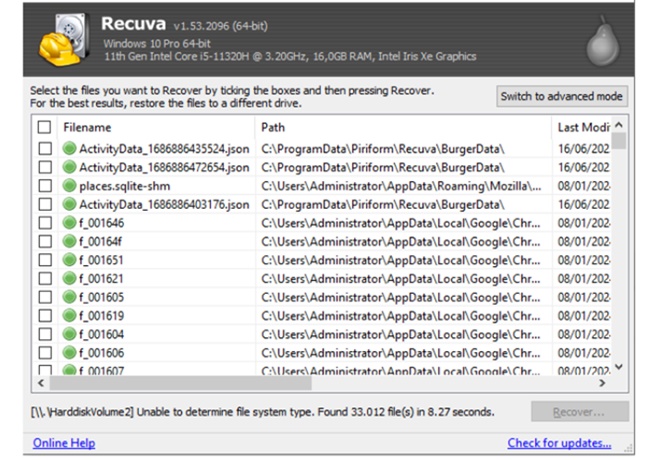
Task: Tick the select-all checkbox in header
Action: click(44, 128)
